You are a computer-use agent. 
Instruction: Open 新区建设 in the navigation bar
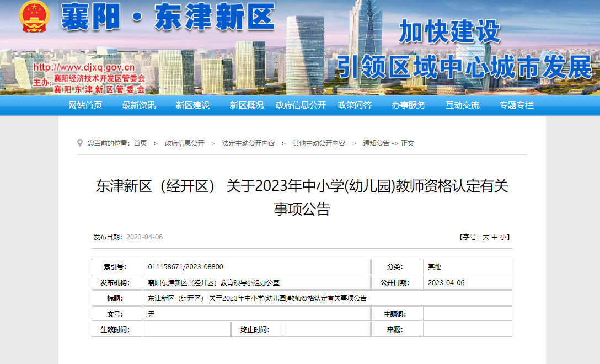(193, 105)
